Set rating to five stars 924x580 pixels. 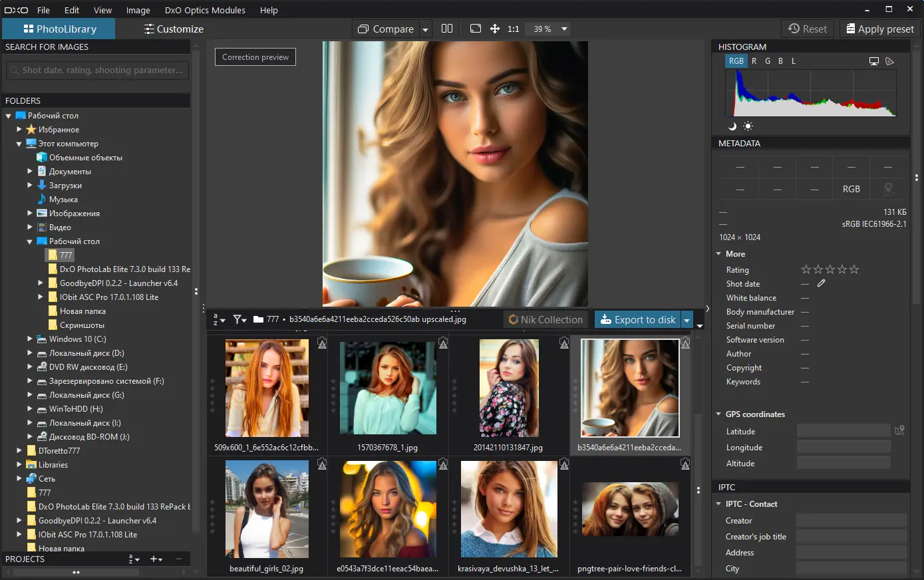854,270
